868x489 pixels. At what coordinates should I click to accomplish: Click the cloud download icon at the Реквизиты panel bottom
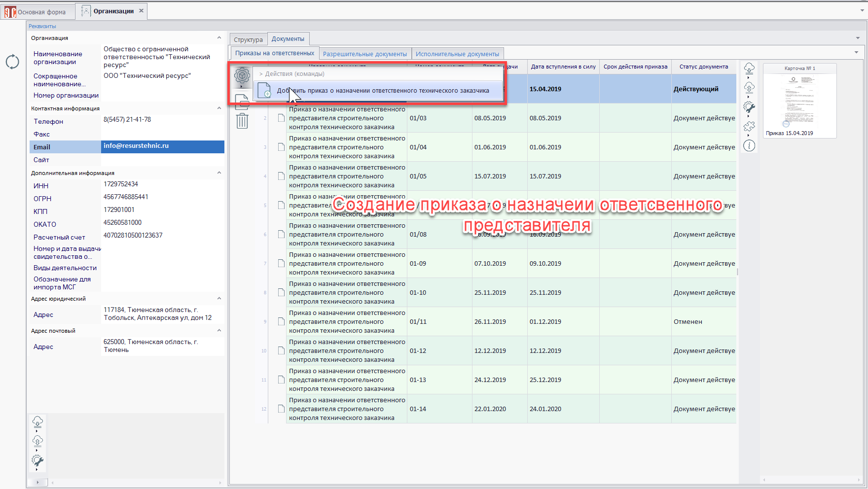click(37, 421)
